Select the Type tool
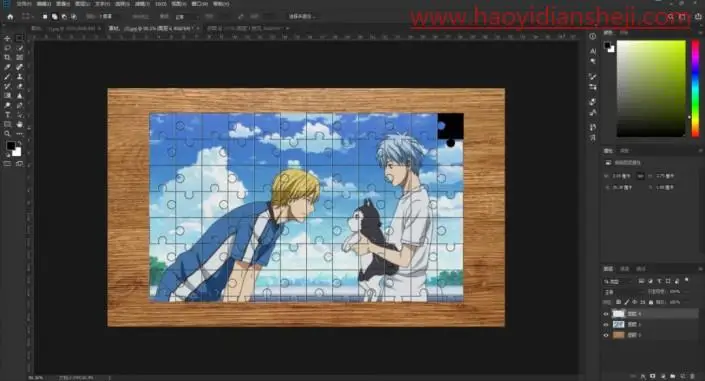The width and height of the screenshot is (705, 381). [7, 115]
